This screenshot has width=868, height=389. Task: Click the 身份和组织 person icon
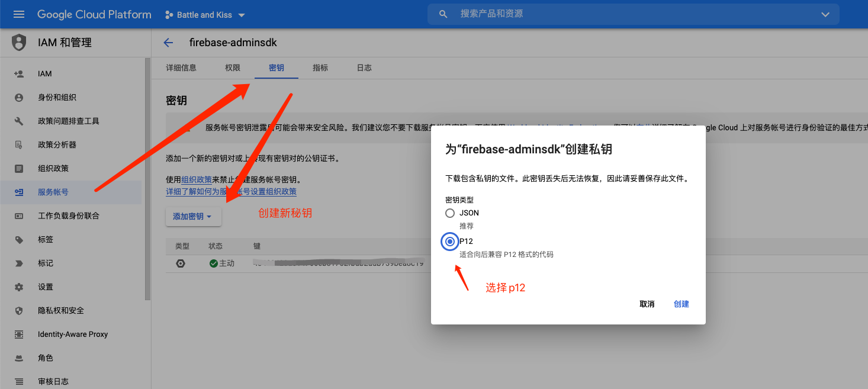pyautogui.click(x=19, y=98)
